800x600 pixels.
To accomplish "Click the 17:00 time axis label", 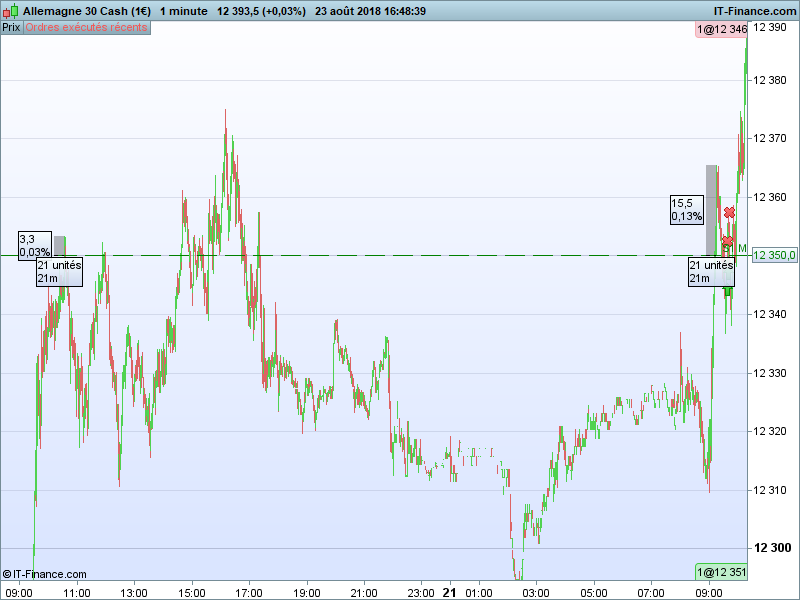I will (249, 593).
